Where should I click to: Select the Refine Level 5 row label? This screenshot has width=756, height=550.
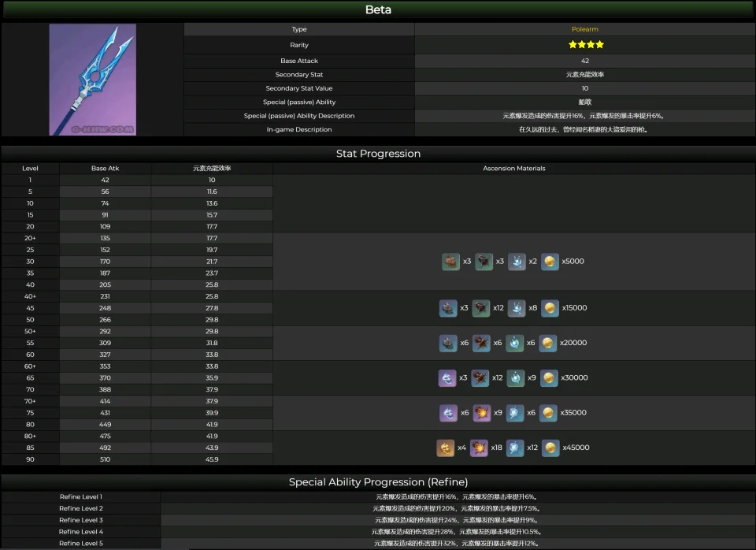tap(80, 543)
